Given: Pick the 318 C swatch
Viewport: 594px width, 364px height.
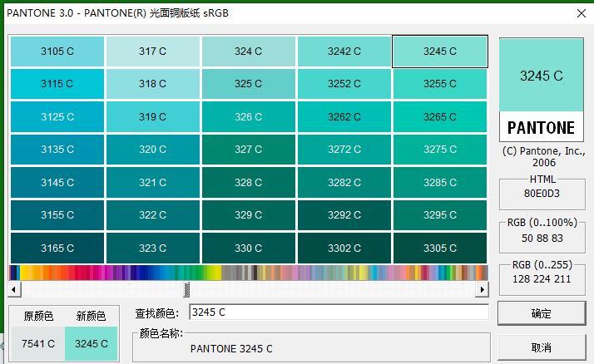Looking at the screenshot, I should click(x=153, y=84).
